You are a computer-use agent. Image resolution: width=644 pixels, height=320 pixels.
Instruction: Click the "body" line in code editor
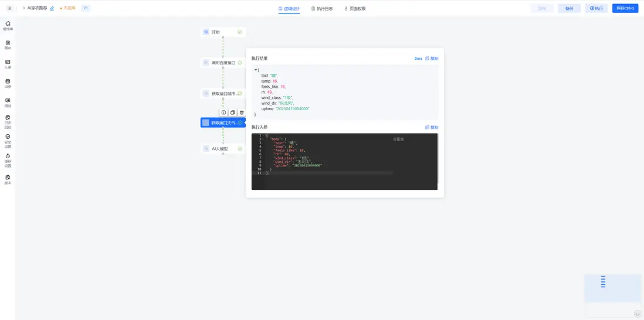coord(278,139)
